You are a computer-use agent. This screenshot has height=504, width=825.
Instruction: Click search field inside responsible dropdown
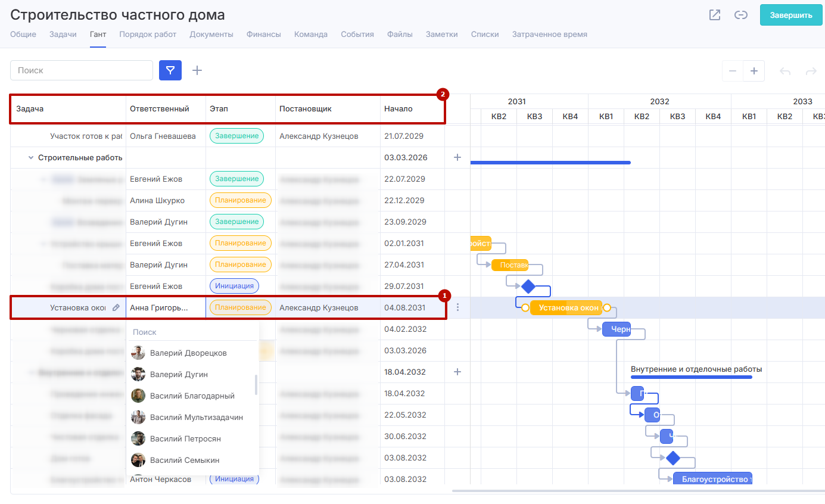point(192,332)
